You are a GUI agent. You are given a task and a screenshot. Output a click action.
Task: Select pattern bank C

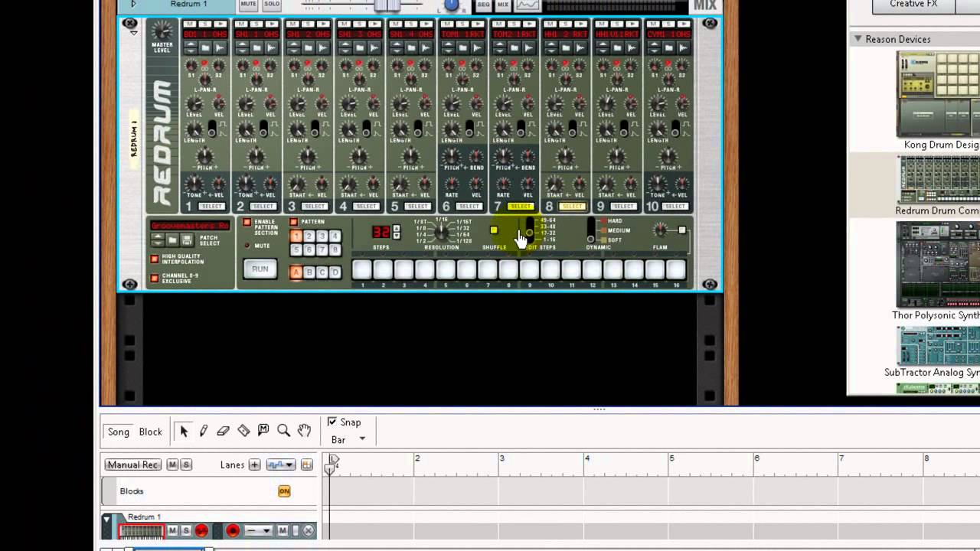pos(322,272)
